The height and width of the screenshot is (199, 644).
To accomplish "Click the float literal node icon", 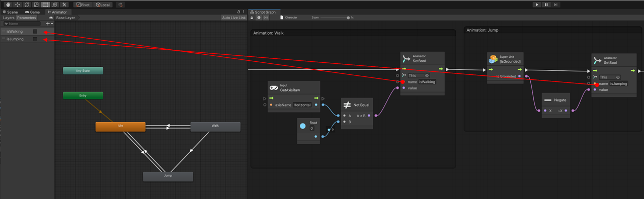I will [x=303, y=126].
